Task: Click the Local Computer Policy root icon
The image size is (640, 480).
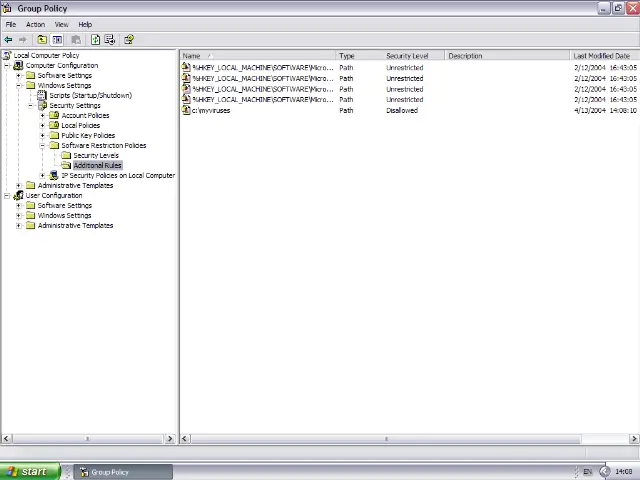Action: [x=7, y=55]
